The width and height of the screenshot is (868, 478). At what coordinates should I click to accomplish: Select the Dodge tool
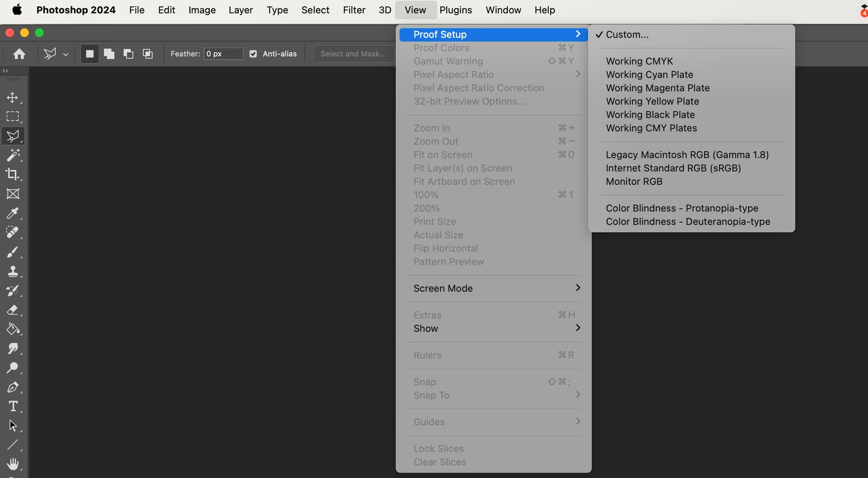(x=13, y=368)
